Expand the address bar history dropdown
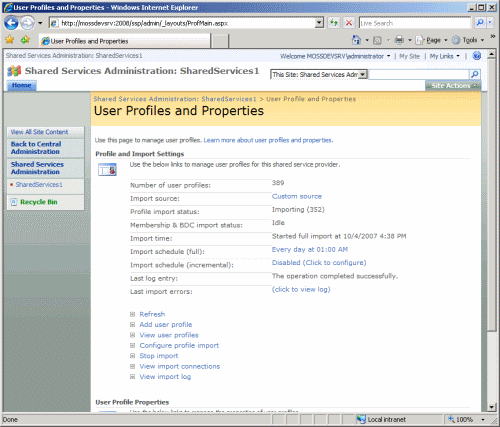 (319, 23)
